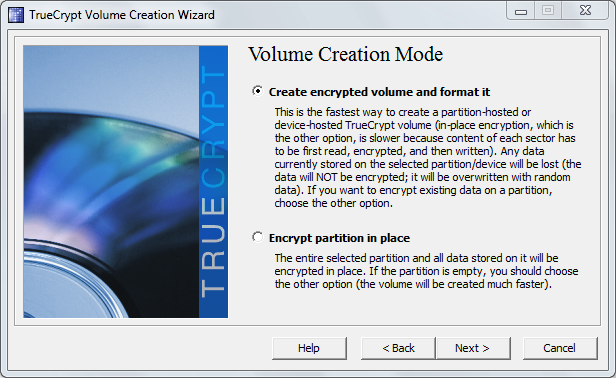Click the Volume Creation Mode heading

[x=346, y=54]
